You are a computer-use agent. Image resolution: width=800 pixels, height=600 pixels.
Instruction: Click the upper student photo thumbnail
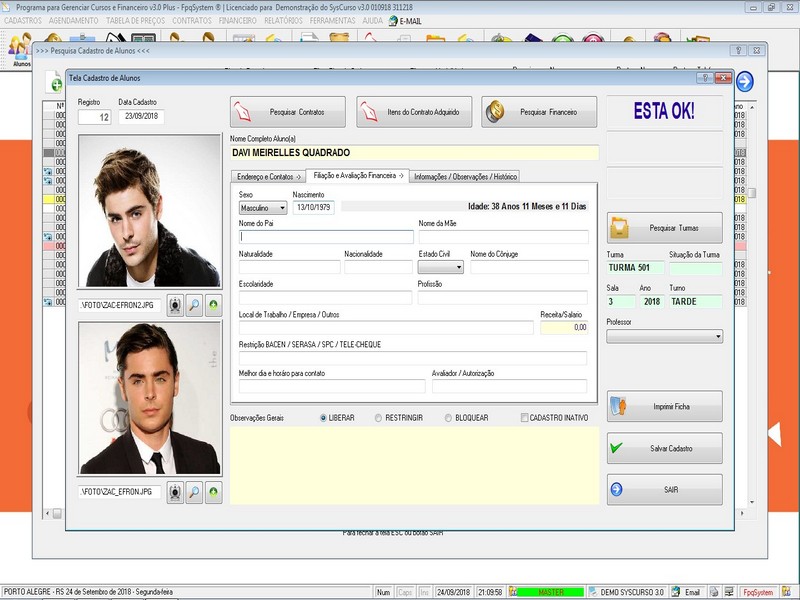pyautogui.click(x=150, y=211)
